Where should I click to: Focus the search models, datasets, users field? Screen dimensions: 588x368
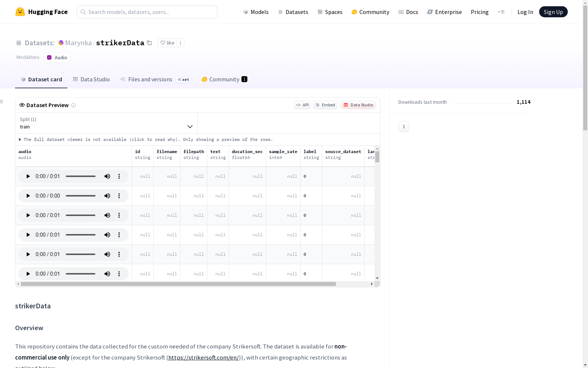coord(147,12)
